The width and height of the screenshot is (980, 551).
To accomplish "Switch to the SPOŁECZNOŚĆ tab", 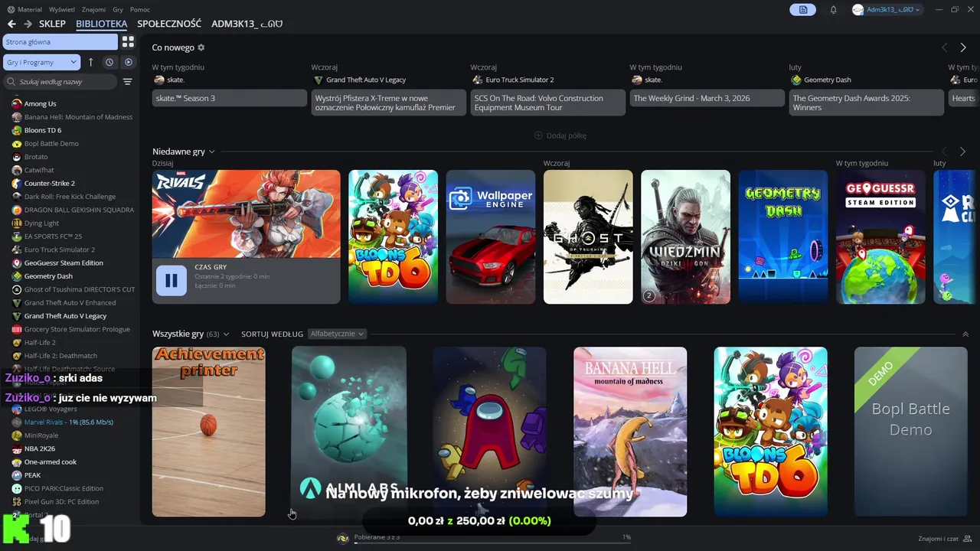I will 169,24.
